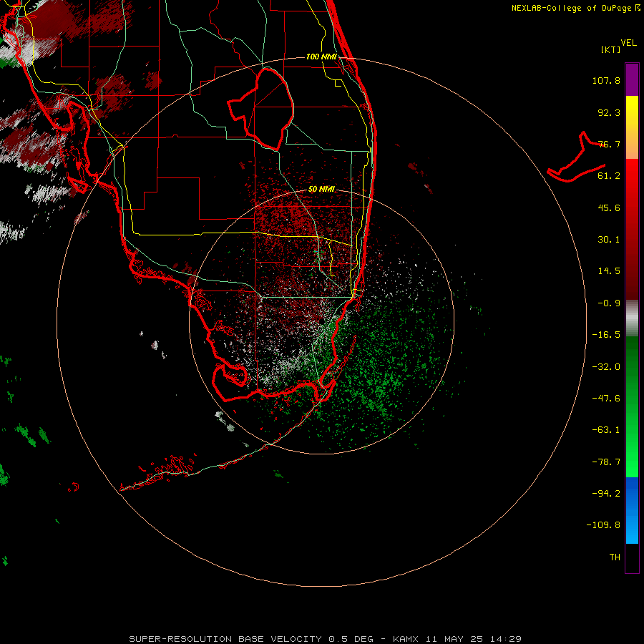Screen dimensions: 644x644
Task: Click the 61.2 velocity scale value
Action: coord(609,176)
